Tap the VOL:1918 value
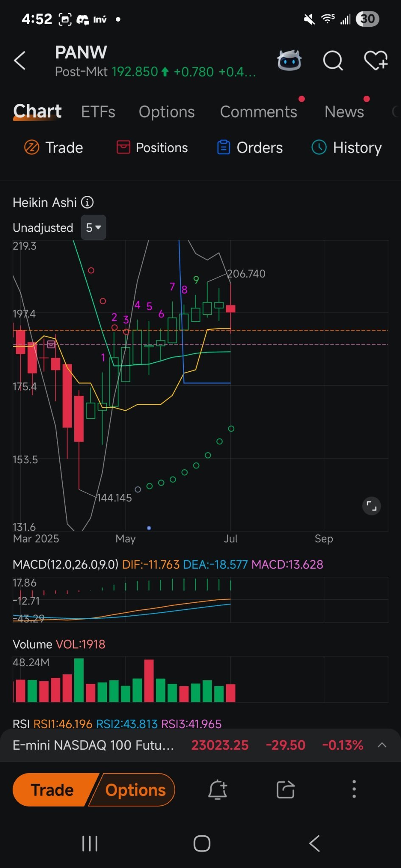 click(x=81, y=644)
